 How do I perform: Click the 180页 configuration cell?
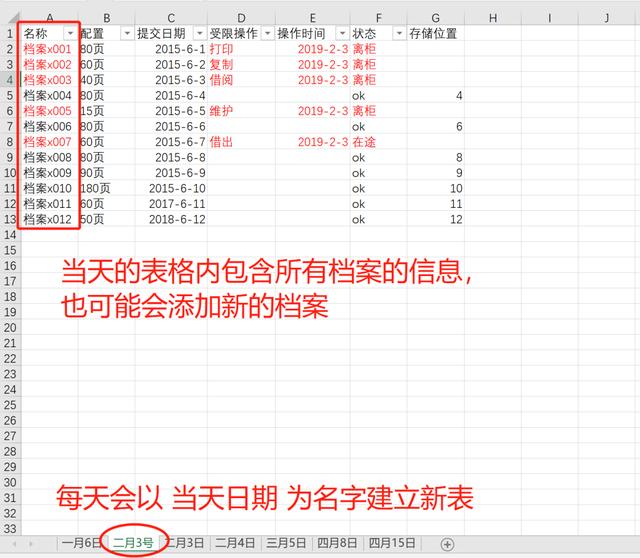(x=107, y=189)
